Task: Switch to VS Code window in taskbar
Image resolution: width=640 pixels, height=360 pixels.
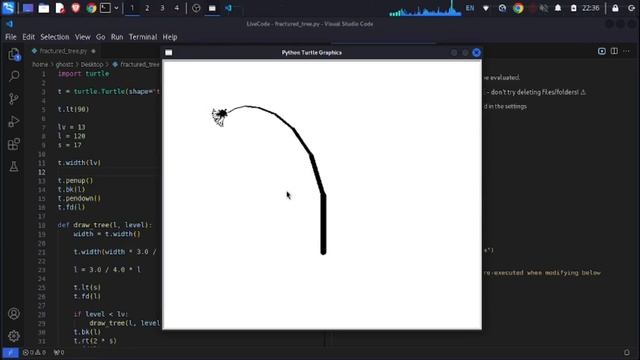Action: [229, 8]
